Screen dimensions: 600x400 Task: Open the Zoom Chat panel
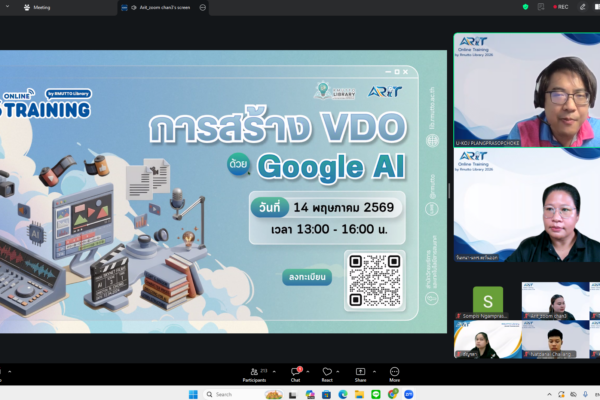(x=295, y=375)
